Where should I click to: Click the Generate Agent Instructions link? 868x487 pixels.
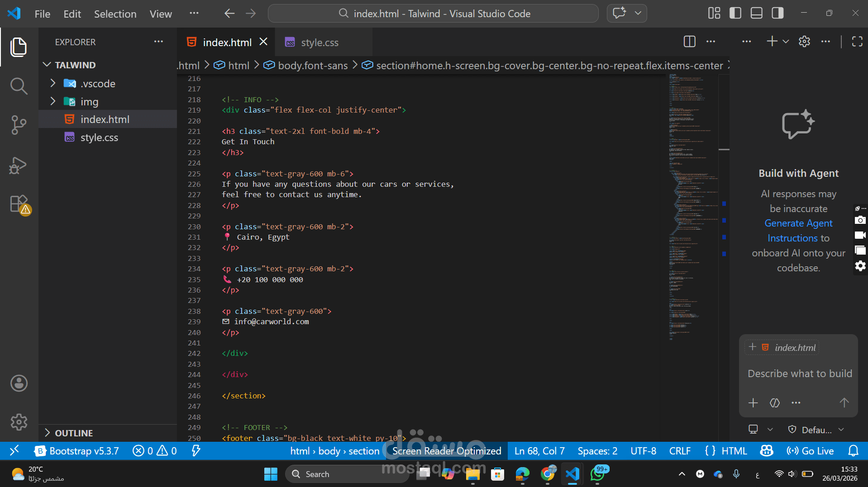798,223
